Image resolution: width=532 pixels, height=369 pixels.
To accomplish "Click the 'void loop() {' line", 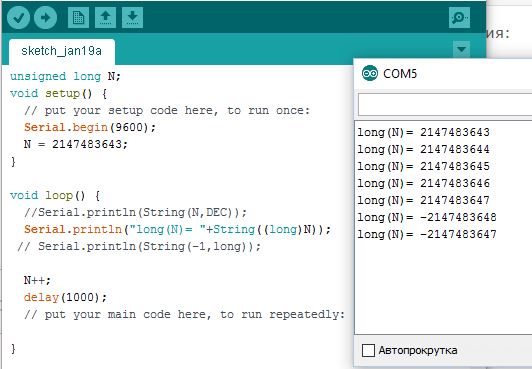I will (x=55, y=195).
